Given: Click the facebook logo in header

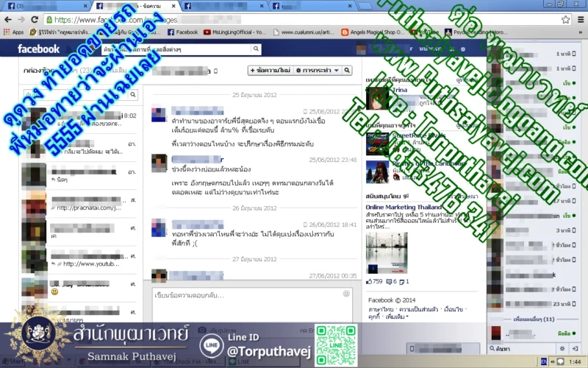Looking at the screenshot, I should [38, 49].
